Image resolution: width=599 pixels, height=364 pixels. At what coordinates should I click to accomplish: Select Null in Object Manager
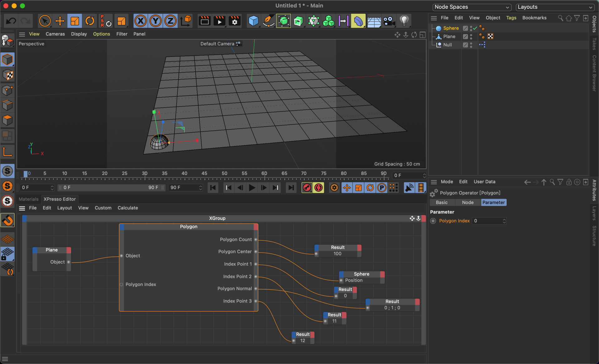(447, 45)
